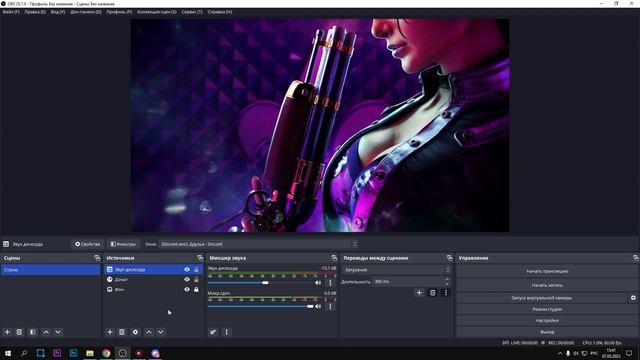
Task: Open Профиль menu
Action: point(119,12)
